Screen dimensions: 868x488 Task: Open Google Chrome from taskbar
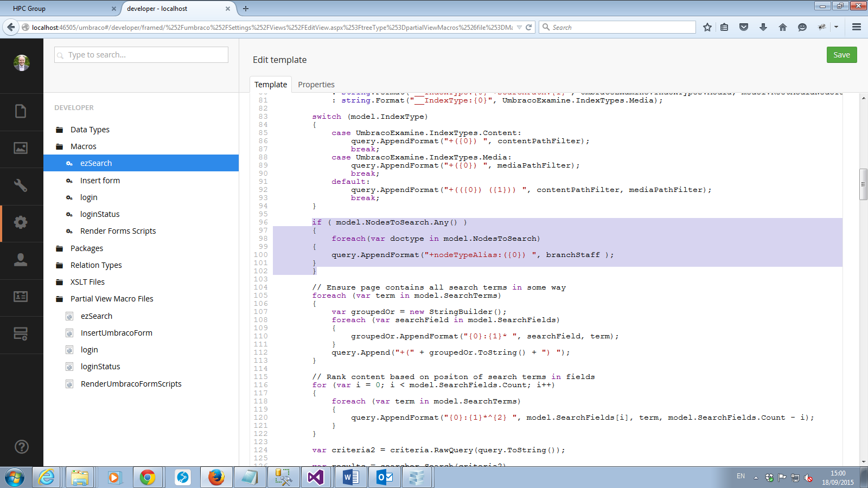pos(148,477)
